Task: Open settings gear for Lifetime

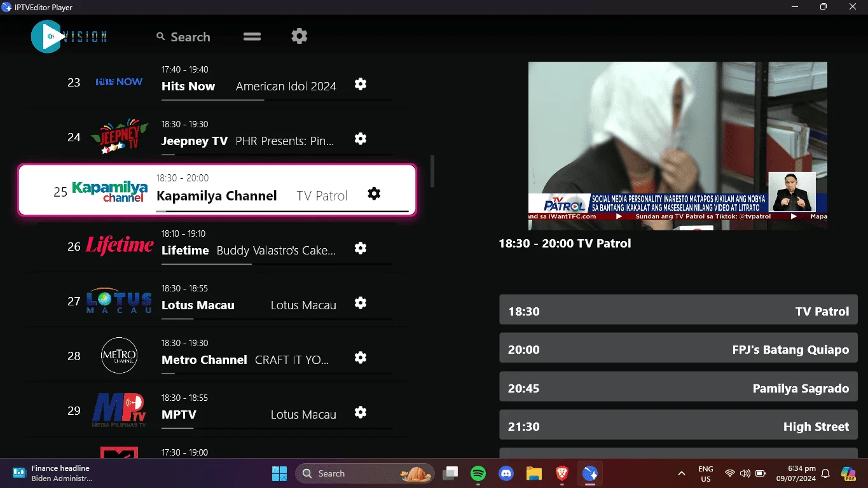Action: [x=361, y=248]
